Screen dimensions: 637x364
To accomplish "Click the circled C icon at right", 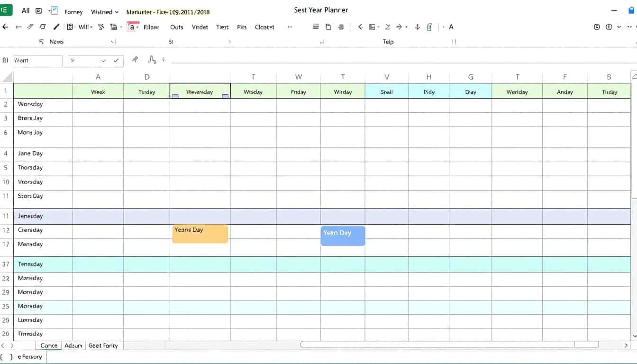I will click(x=597, y=27).
